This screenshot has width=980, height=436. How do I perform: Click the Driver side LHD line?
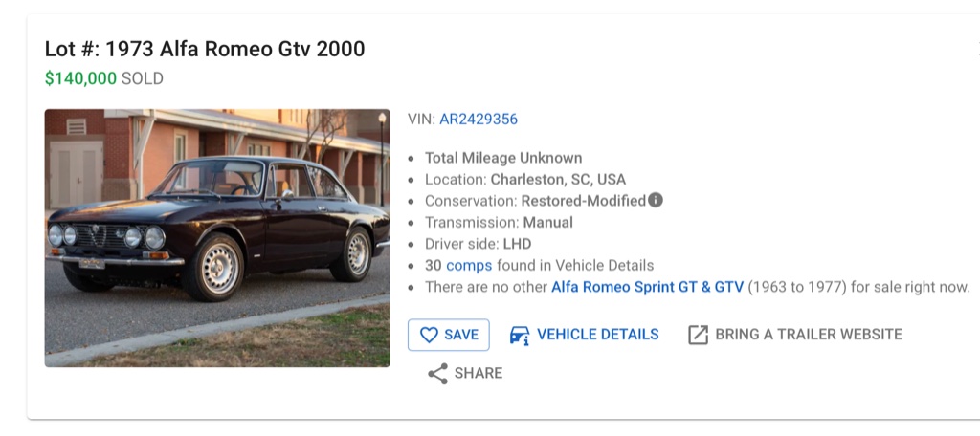[478, 244]
